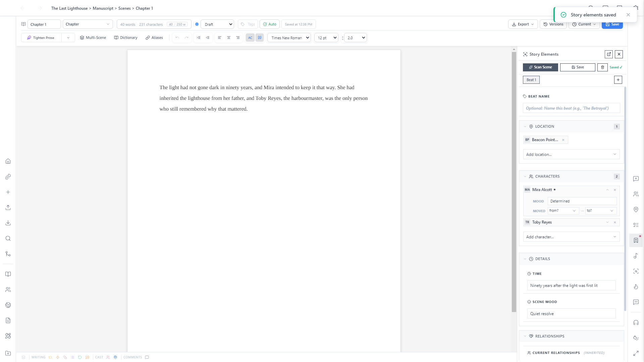The width and height of the screenshot is (644, 362).
Task: Open the Times New Roman font dropdown
Action: [x=289, y=38]
